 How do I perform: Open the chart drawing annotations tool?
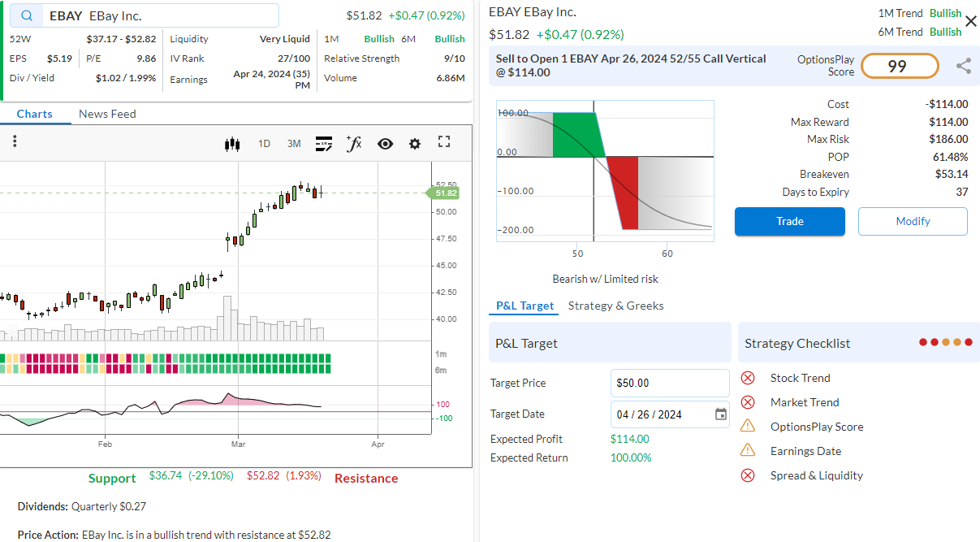pyautogui.click(x=324, y=144)
